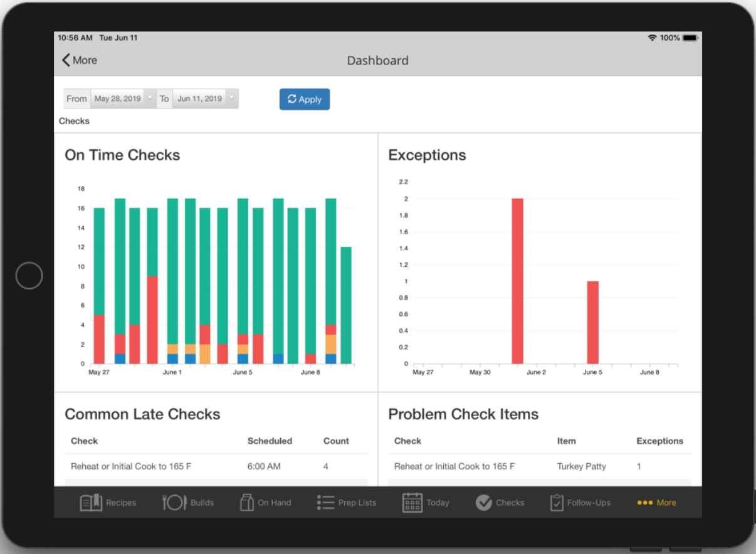The image size is (756, 554).
Task: Select the Checks checkmark icon
Action: click(484, 502)
